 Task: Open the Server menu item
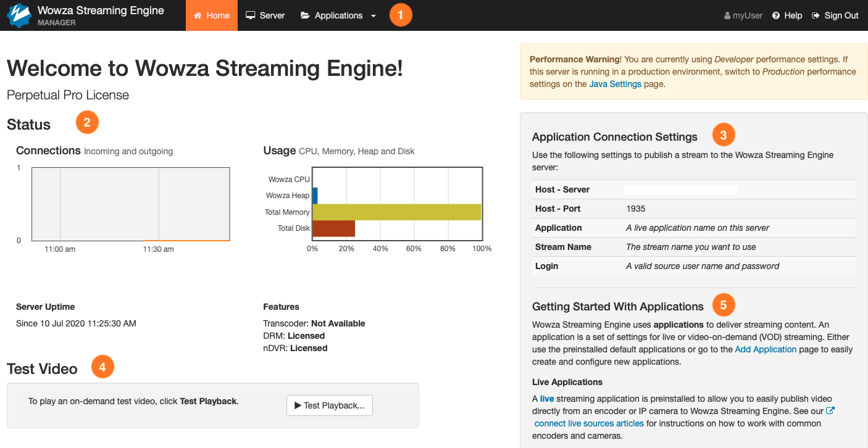265,15
